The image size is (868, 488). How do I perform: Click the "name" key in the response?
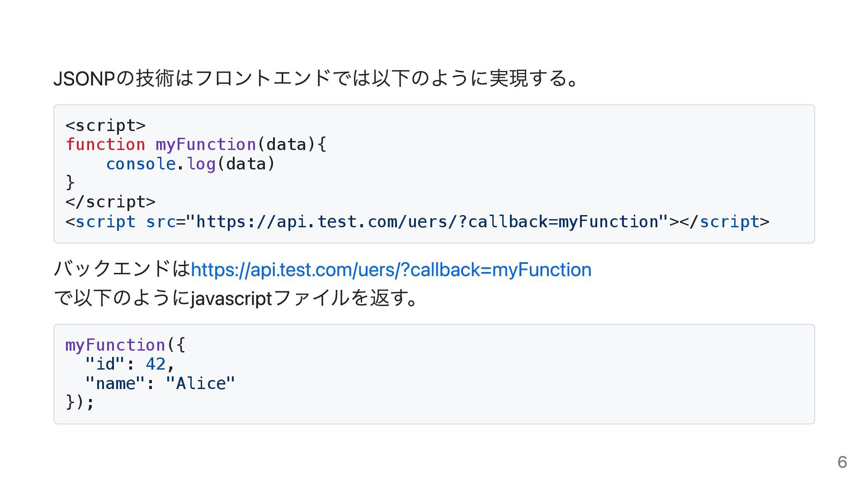tap(115, 384)
